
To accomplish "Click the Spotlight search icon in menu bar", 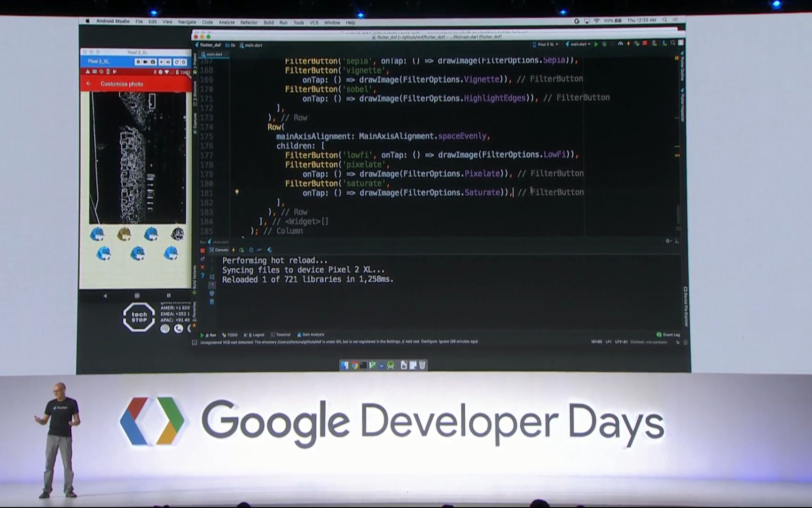I will (x=664, y=20).
